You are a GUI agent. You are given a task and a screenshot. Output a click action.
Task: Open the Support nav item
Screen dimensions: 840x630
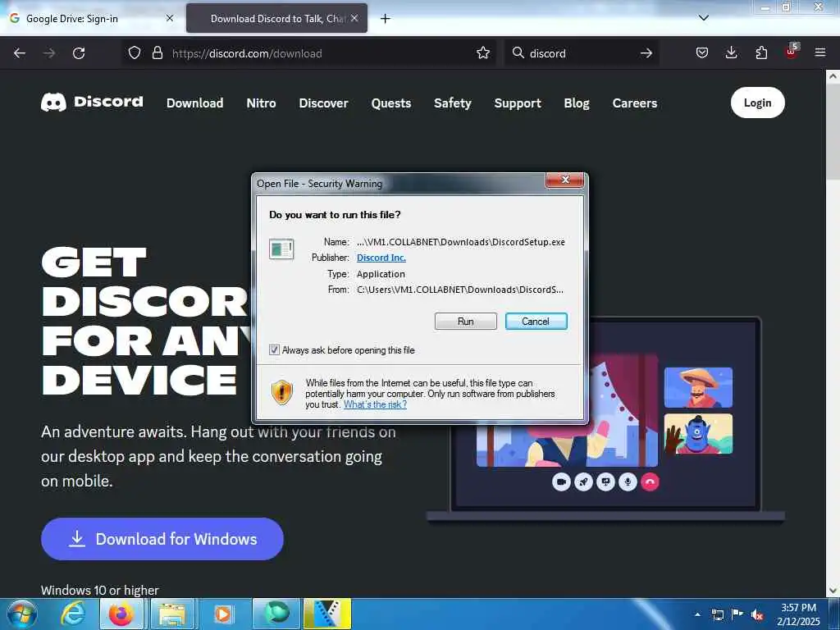(518, 103)
